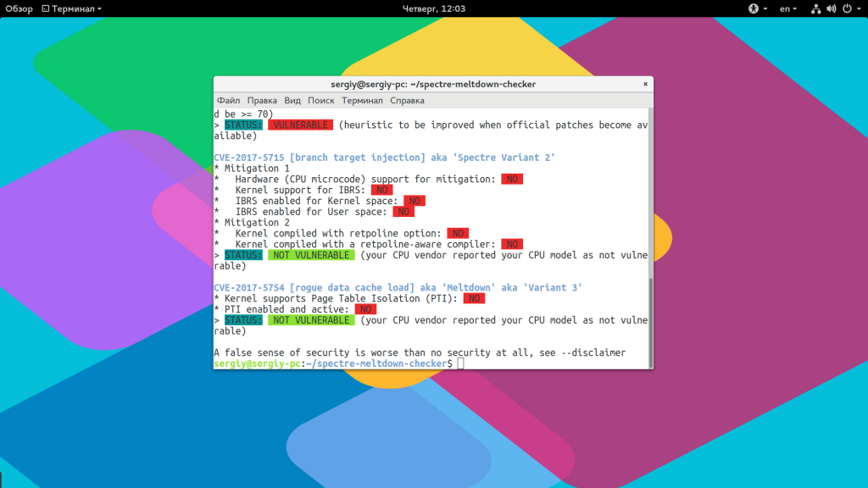Open the 'en' keyboard layout dropdown
868x488 pixels.
tap(788, 8)
